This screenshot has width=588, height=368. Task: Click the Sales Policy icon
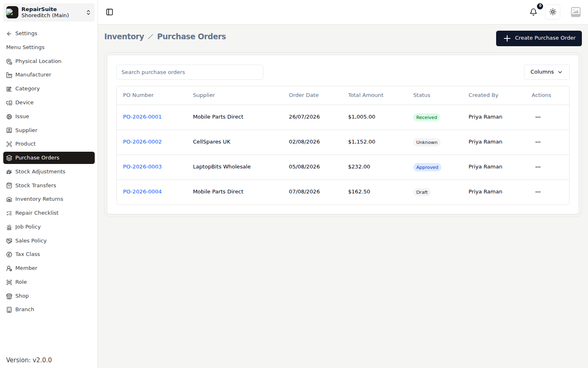9,241
